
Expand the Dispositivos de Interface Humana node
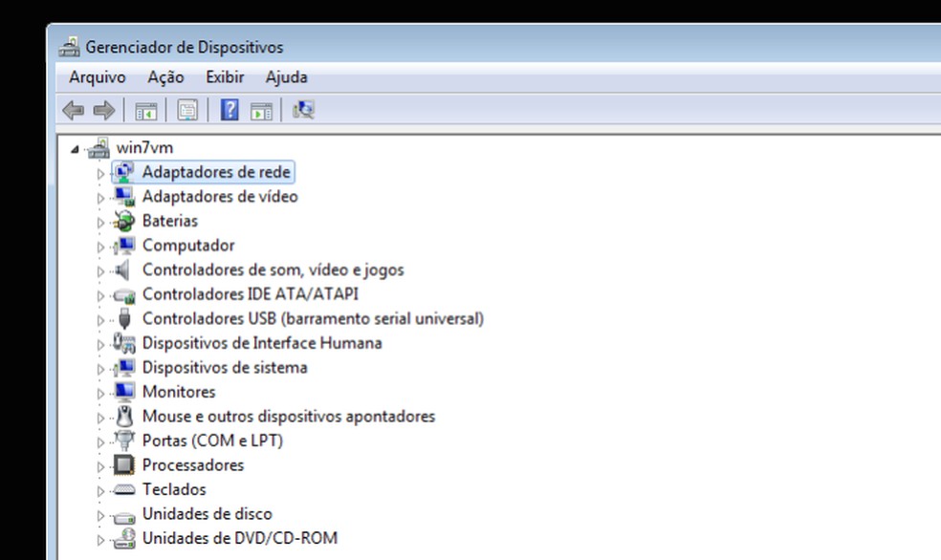click(100, 345)
